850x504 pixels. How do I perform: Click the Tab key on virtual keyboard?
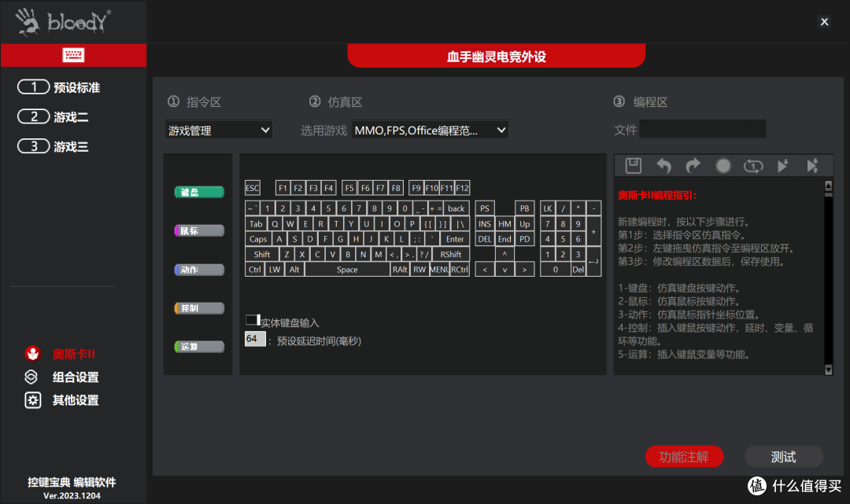[256, 223]
